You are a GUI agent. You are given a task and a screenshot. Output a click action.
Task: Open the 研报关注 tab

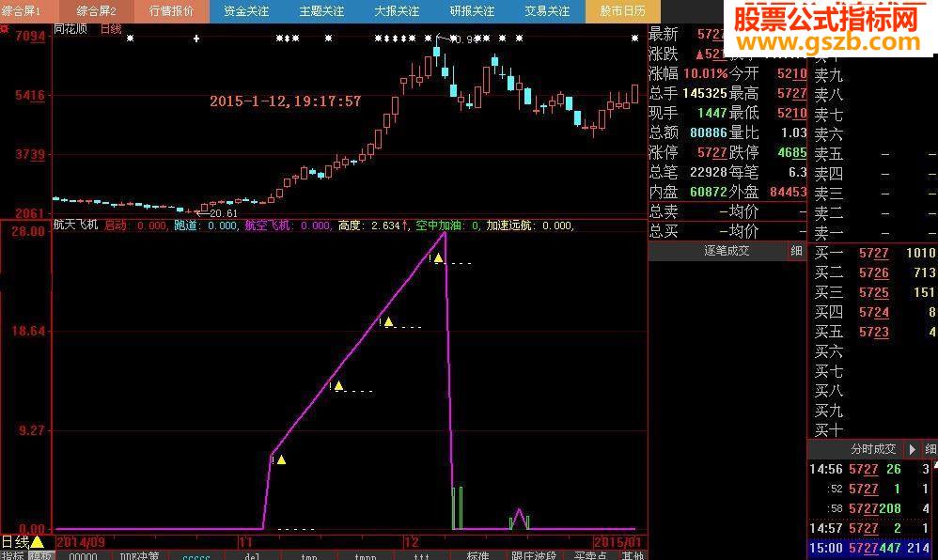coord(472,10)
